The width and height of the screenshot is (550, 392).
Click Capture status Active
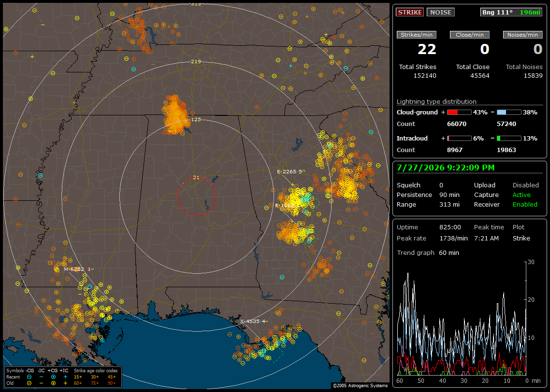click(521, 195)
